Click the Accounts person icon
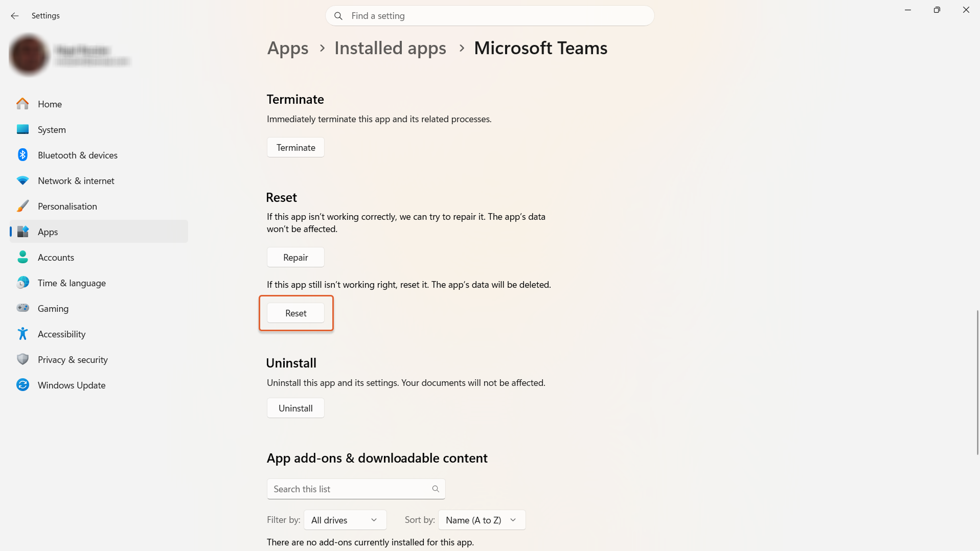 pyautogui.click(x=22, y=257)
